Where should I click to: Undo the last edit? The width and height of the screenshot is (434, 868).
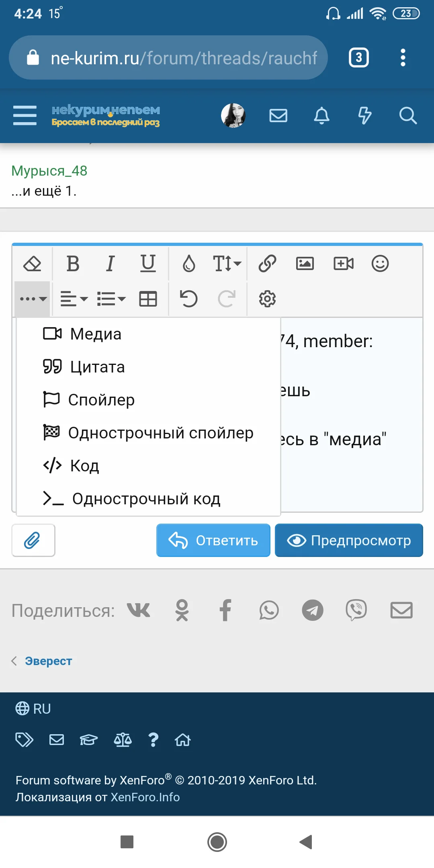click(189, 299)
